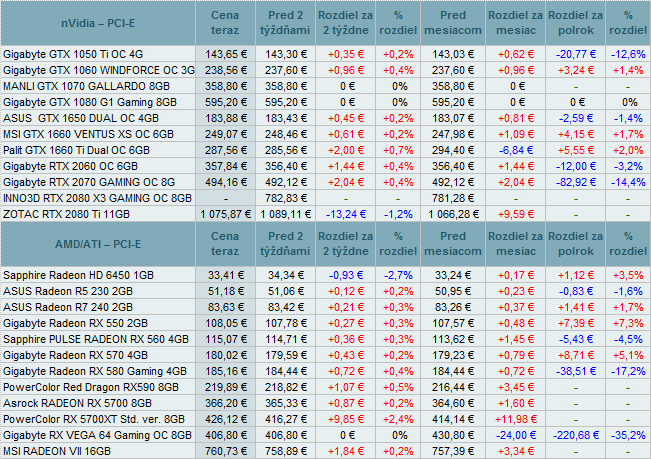Click the -13,24 € difference cell

point(346,214)
